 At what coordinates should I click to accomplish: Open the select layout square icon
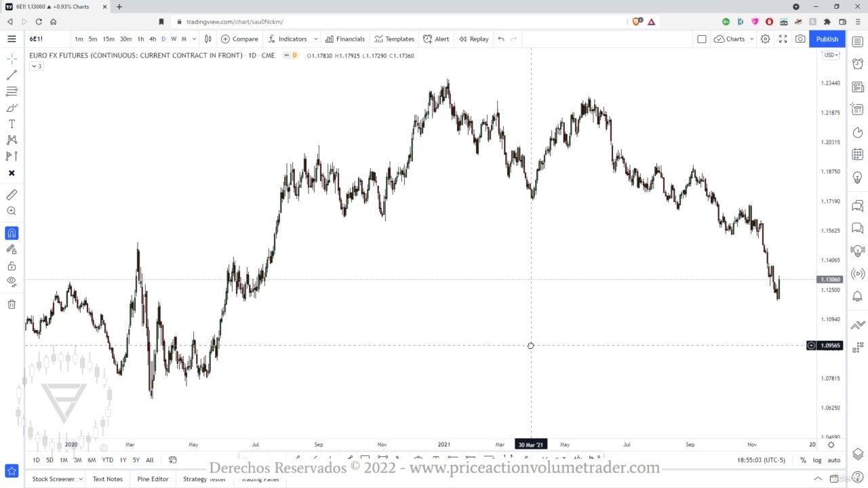pos(702,39)
